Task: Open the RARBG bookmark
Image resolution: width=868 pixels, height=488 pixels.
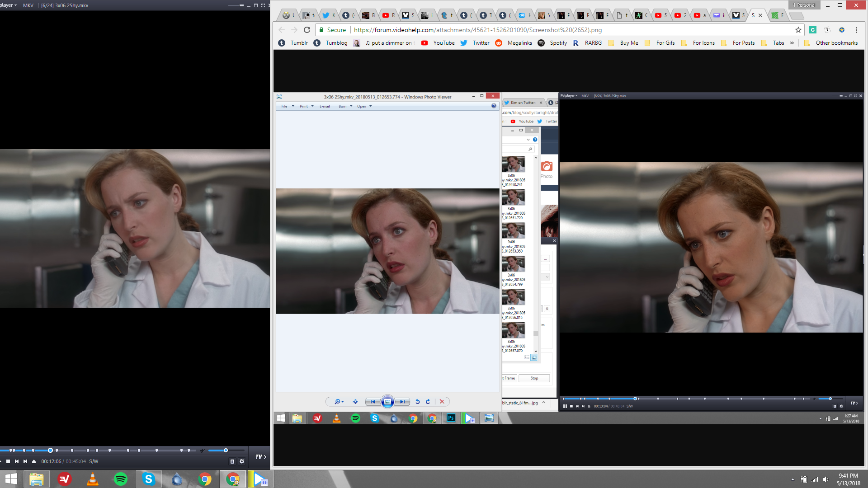Action: point(587,43)
